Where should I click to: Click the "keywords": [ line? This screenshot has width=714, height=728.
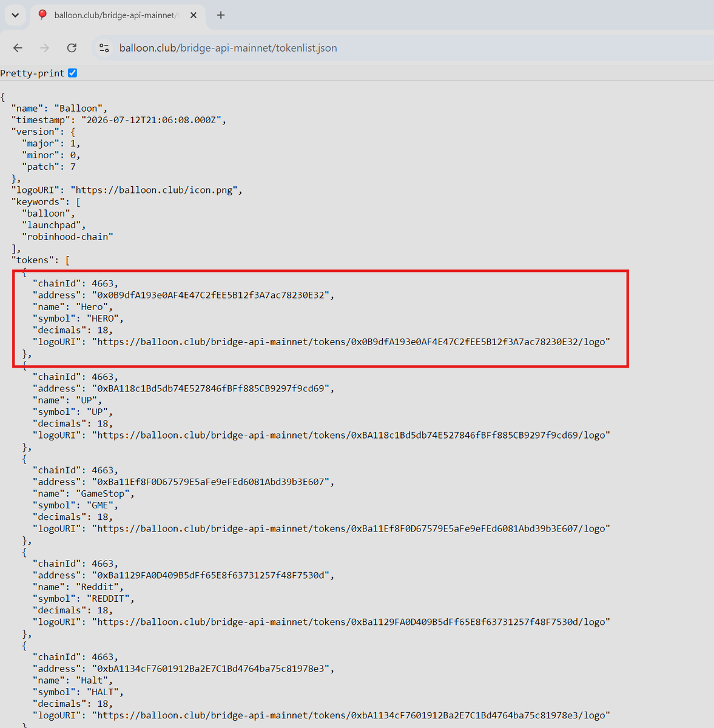tap(46, 202)
